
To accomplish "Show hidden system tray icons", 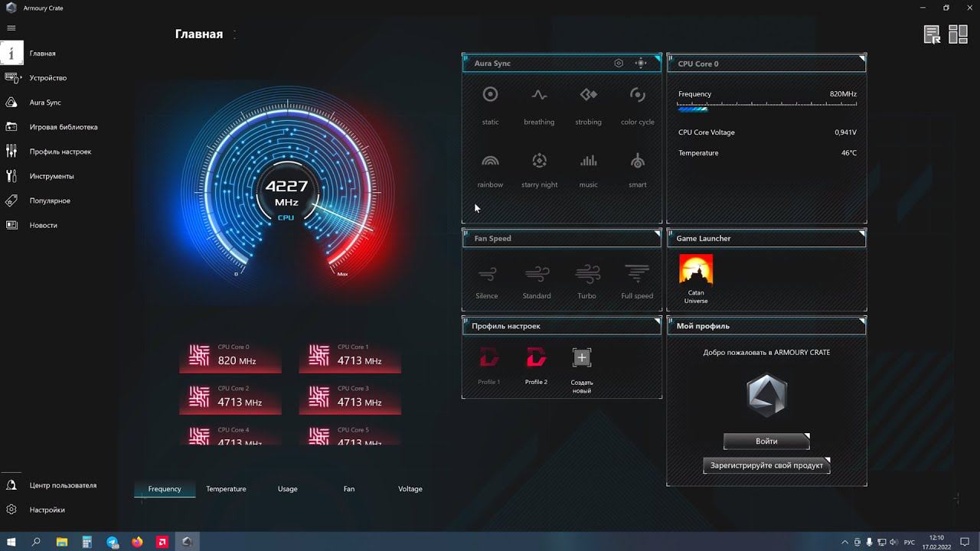I will (844, 542).
